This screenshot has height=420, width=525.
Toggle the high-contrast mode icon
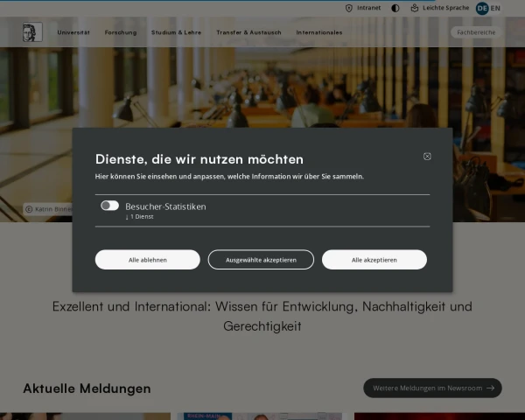(x=395, y=9)
